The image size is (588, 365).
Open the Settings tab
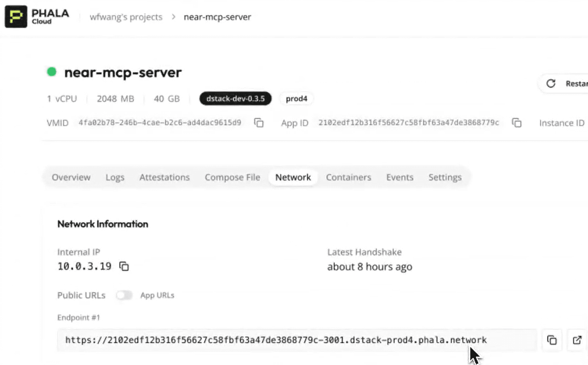(x=445, y=177)
